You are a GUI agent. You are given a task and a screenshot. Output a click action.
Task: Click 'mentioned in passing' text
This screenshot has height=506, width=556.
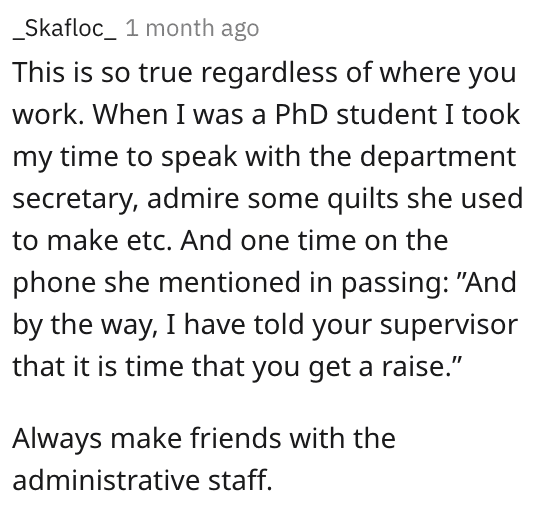[x=303, y=283]
